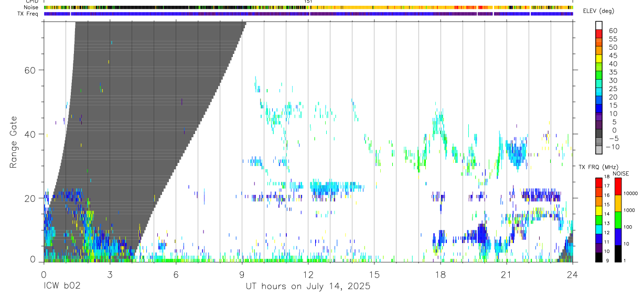Click the blue TX Freq strip above the plot
This screenshot has width=644, height=297.
point(308,14)
